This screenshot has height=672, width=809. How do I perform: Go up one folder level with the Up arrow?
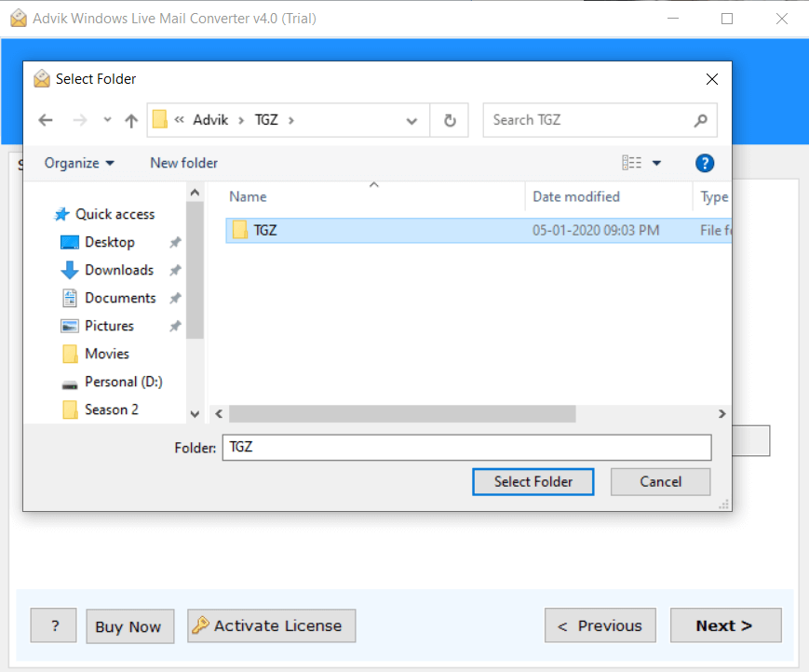coord(130,119)
